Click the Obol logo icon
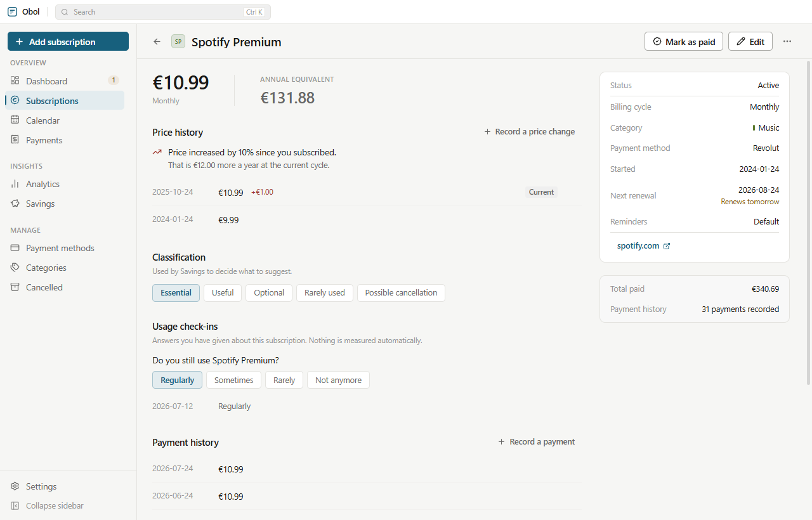This screenshot has height=520, width=812. 12,11
